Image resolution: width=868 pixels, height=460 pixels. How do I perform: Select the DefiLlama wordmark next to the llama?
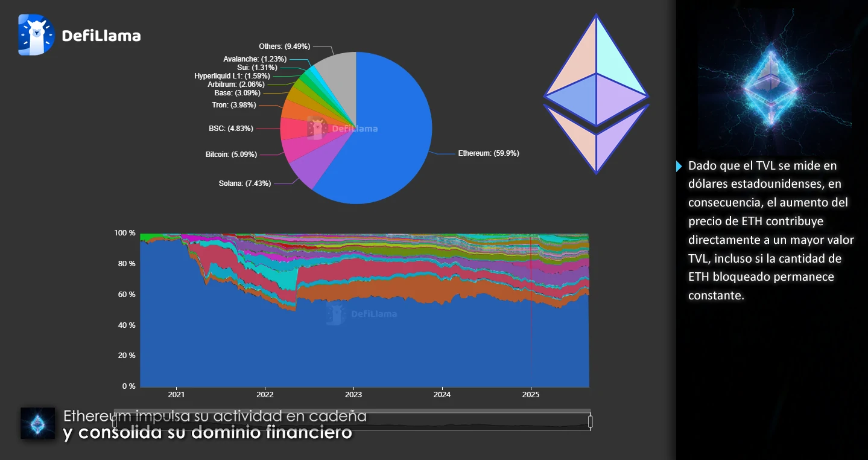point(100,35)
